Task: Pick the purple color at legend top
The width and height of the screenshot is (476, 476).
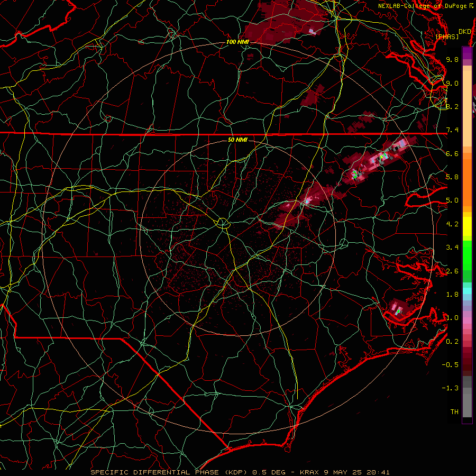Action: (x=467, y=53)
